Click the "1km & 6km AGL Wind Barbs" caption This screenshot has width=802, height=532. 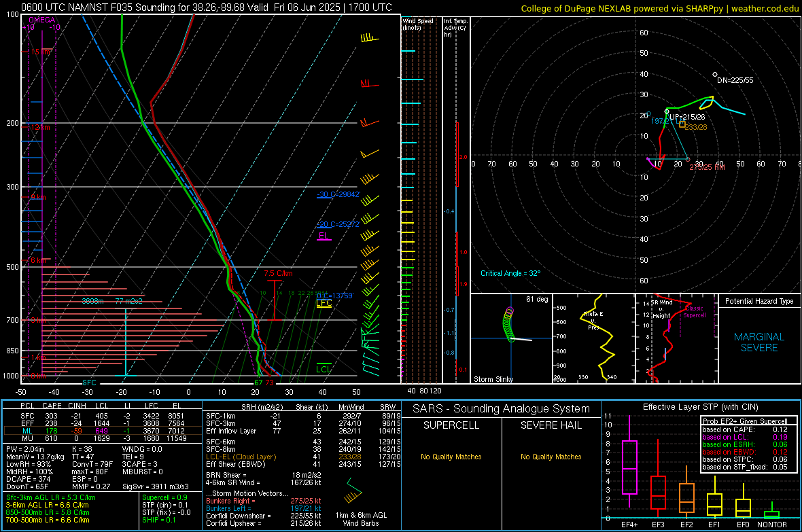(x=361, y=519)
